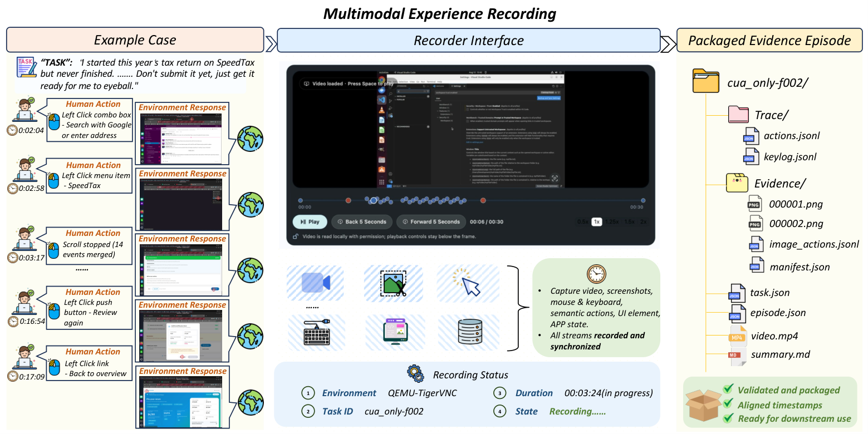Open the Help menu in VS Code

point(440,82)
